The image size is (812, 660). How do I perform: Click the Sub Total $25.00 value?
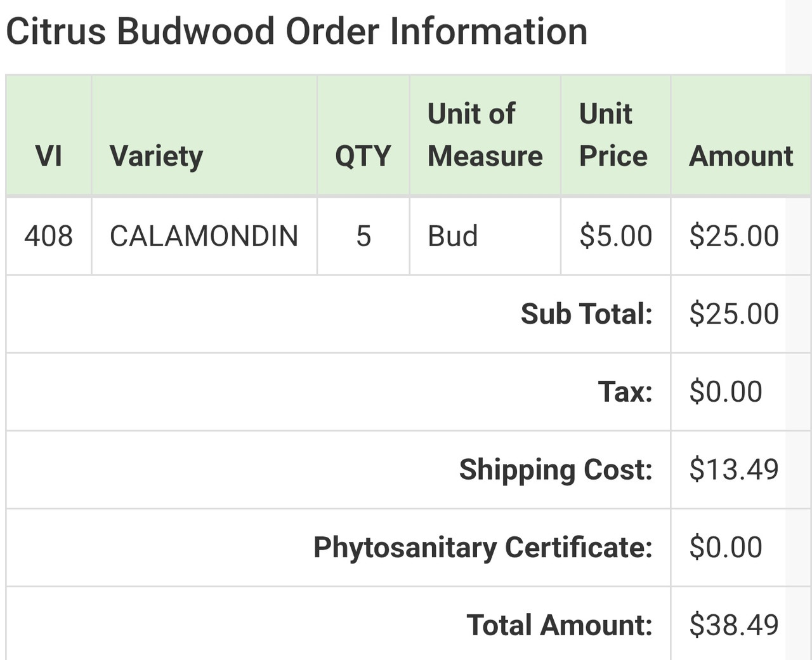(733, 314)
